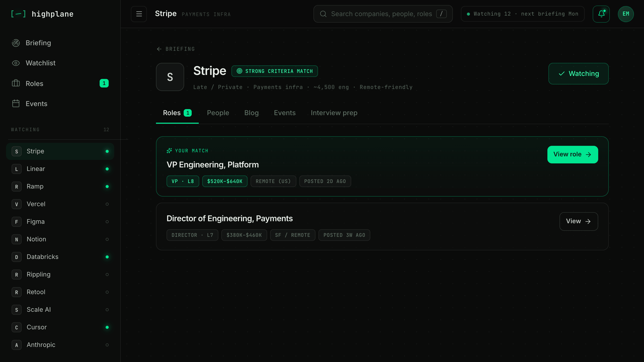This screenshot has width=644, height=362.
Task: Open the Interview prep tab
Action: point(334,113)
